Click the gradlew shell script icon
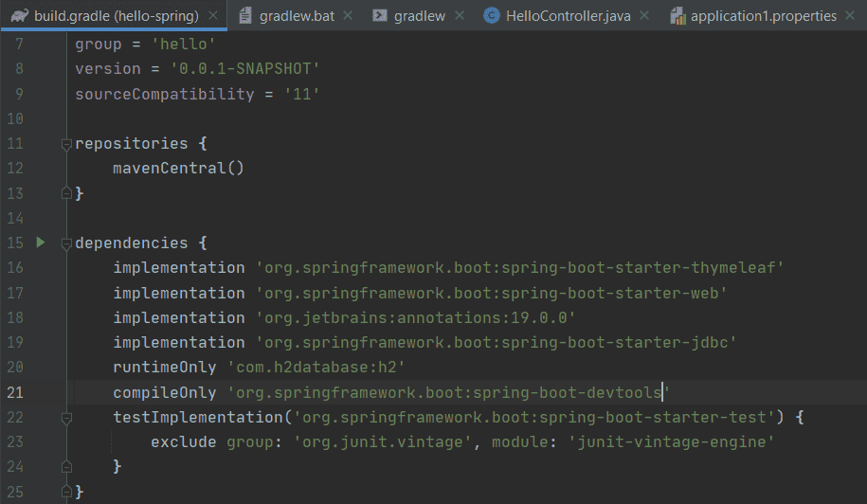The height and width of the screenshot is (504, 867). point(380,15)
